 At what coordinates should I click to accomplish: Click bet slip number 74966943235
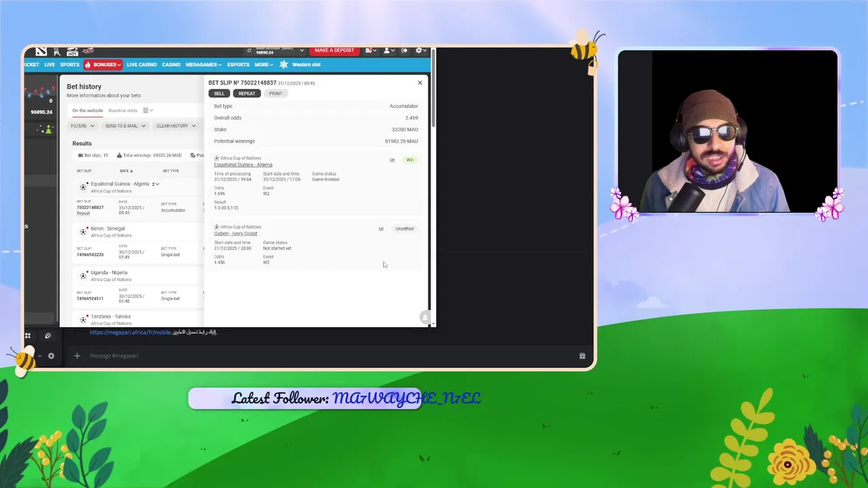[90, 255]
